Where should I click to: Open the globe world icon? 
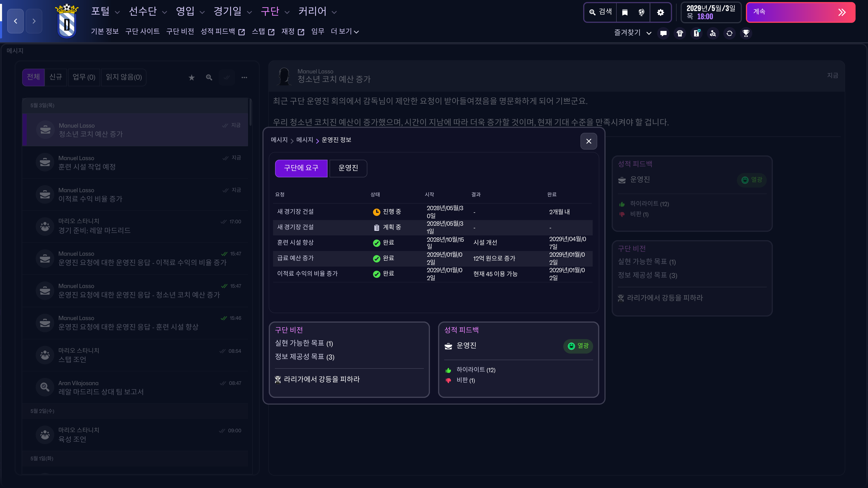[x=641, y=12]
